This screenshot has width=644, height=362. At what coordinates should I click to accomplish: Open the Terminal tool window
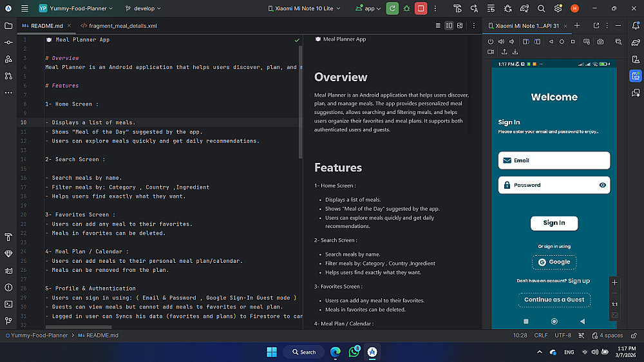8,304
